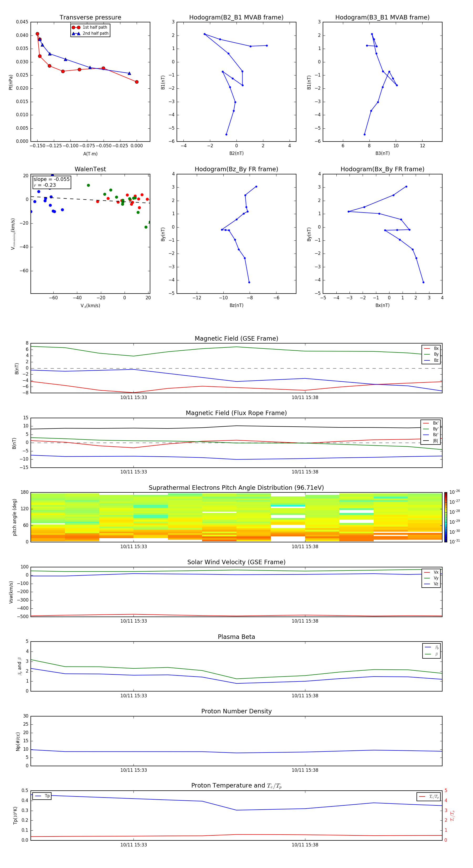Select "Vy" in solar wind legend

tap(431, 578)
